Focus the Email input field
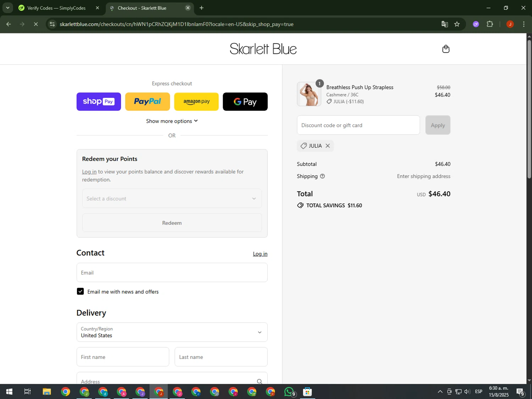The width and height of the screenshot is (532, 399). point(172,272)
